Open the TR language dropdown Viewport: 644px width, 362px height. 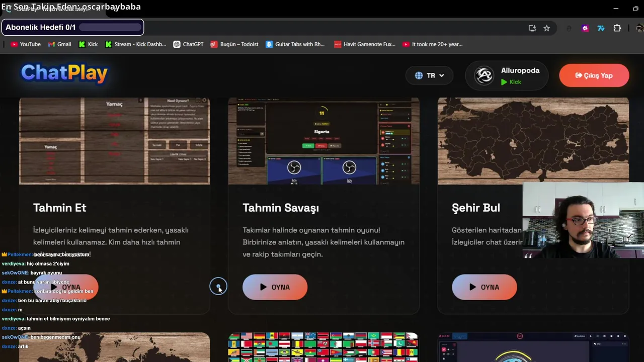pos(429,75)
